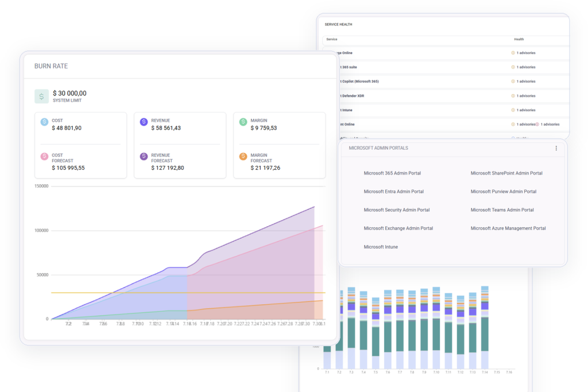Click the 150000 y-axis label in burn chart
The height and width of the screenshot is (392, 588).
point(41,186)
